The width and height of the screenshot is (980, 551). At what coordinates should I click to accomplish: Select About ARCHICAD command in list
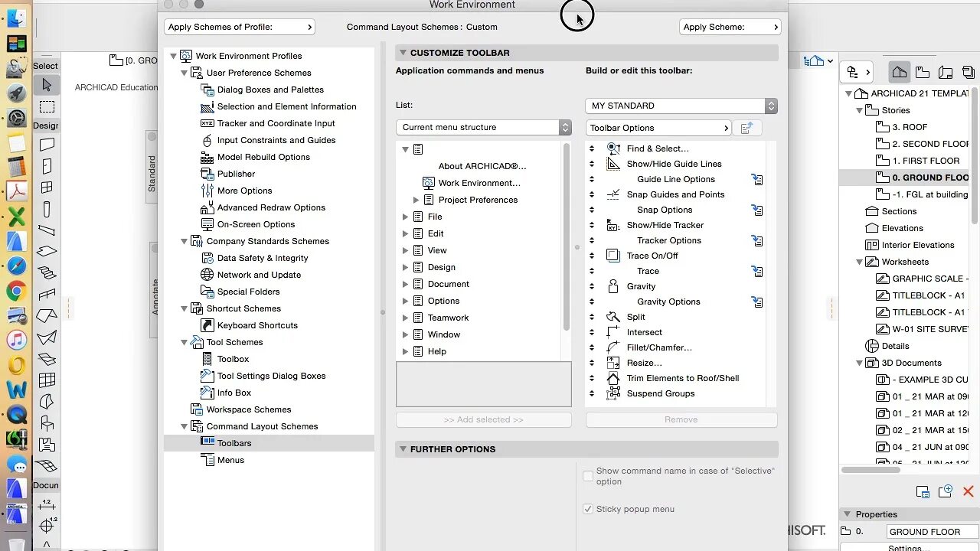click(482, 166)
